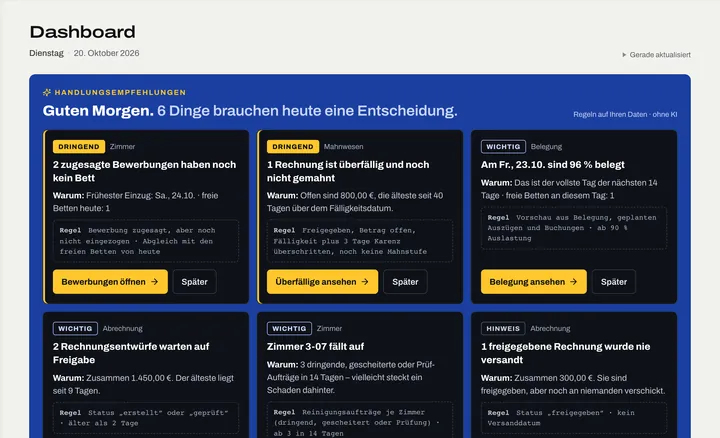Viewport: 720px width, 438px height.
Task: Click heading '1 Rechnung ist überfällig und noch nicht gemahnt'
Action: 348,171
